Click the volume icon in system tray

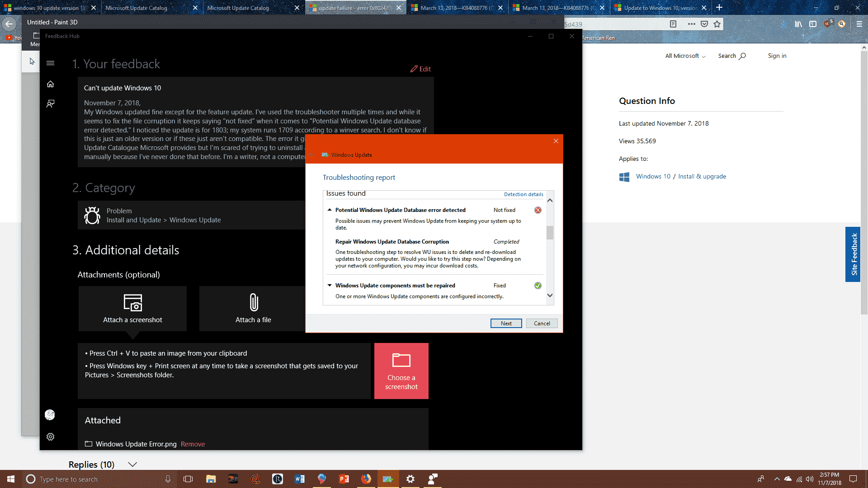pos(809,479)
